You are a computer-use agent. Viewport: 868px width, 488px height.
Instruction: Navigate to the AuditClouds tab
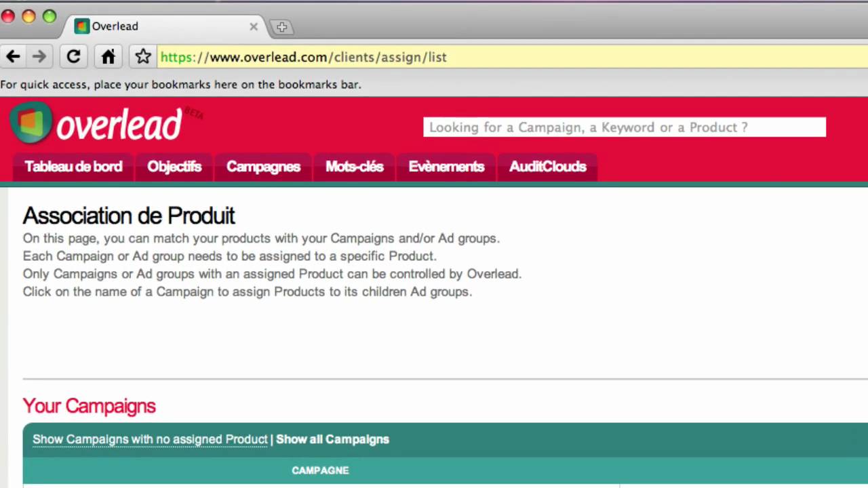tap(547, 167)
